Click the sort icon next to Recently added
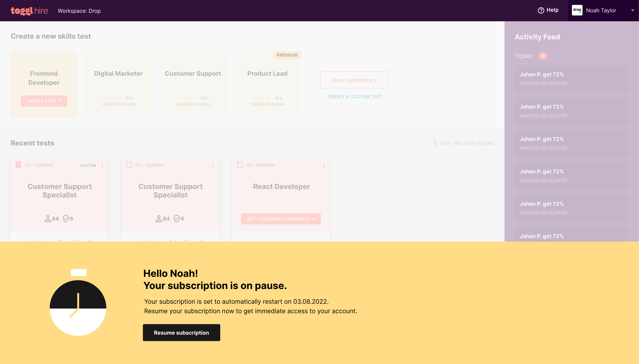639x364 pixels. 435,143
